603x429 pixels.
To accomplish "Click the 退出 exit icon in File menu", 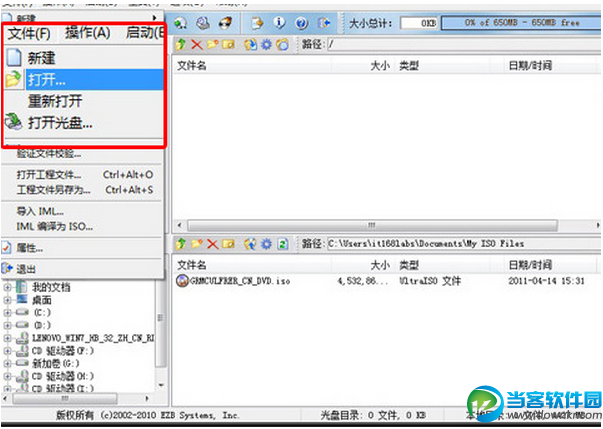I will 7,269.
